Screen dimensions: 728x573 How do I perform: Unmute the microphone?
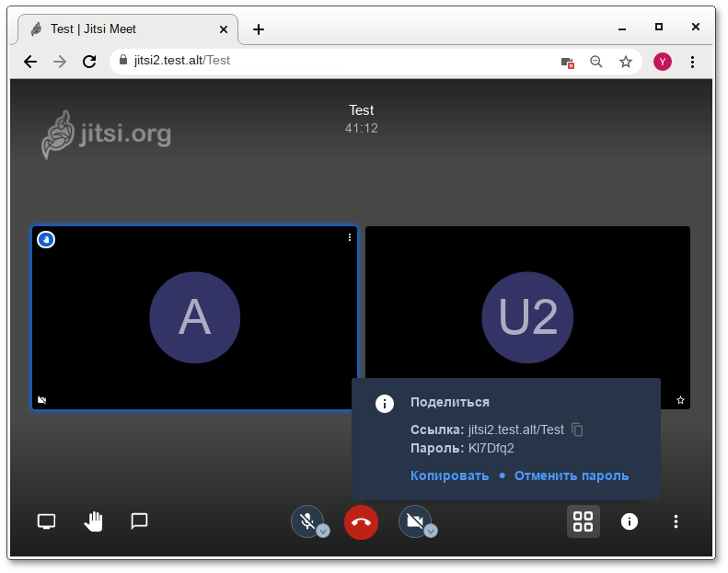click(306, 521)
